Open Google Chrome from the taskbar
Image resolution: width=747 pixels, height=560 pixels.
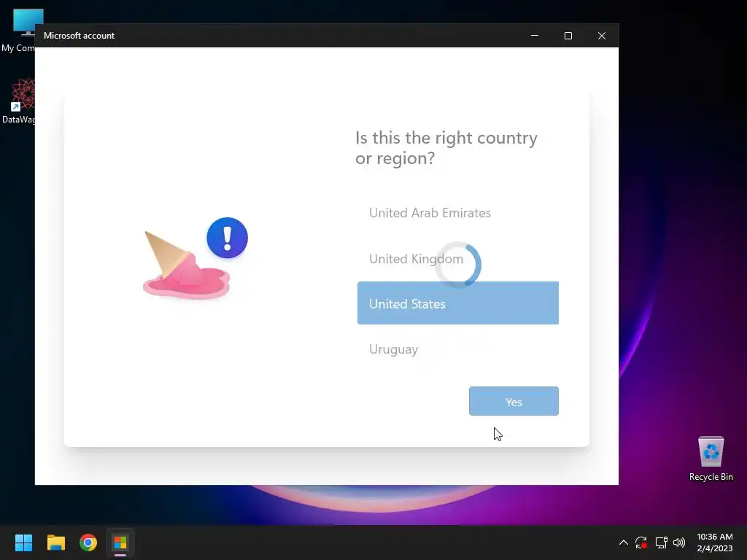pos(88,542)
